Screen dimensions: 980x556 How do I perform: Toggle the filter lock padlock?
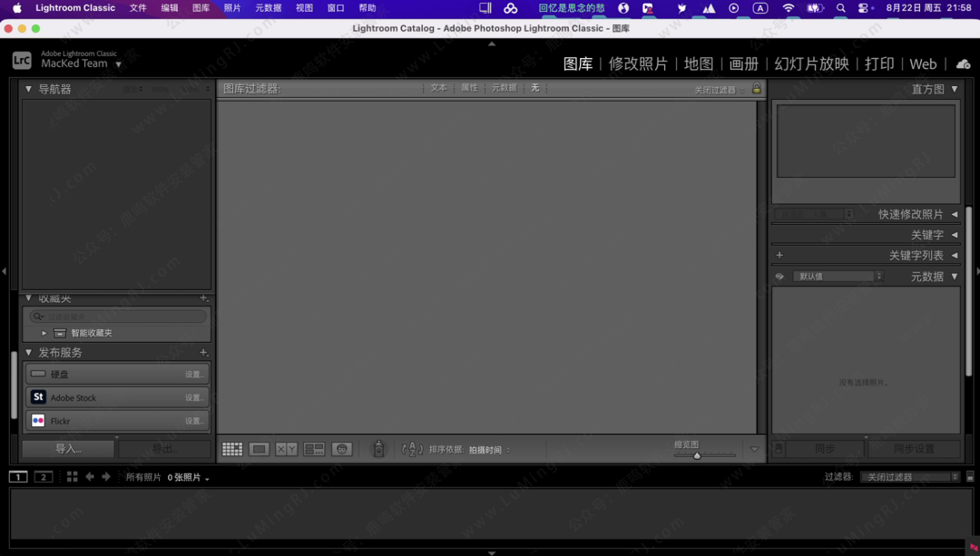pyautogui.click(x=756, y=88)
